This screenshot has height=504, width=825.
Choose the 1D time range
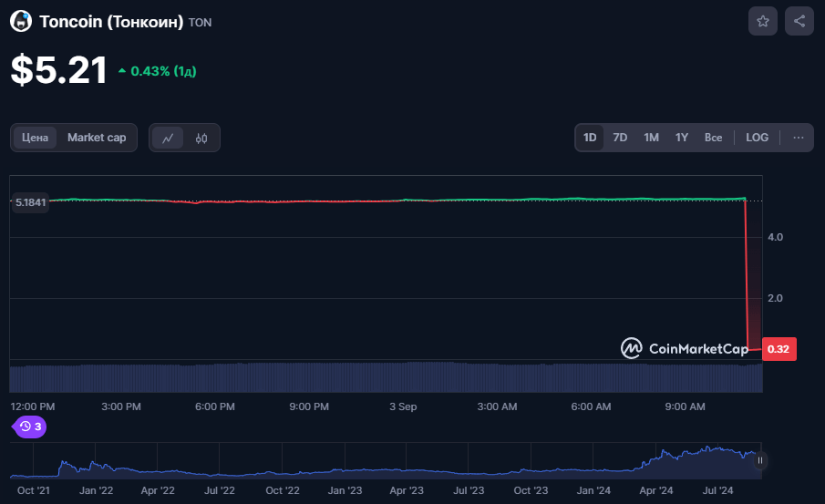click(x=590, y=138)
